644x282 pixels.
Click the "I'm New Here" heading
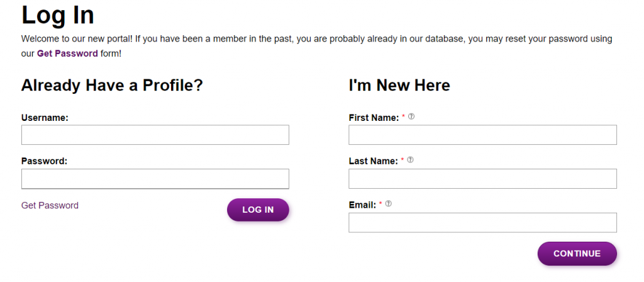[399, 86]
